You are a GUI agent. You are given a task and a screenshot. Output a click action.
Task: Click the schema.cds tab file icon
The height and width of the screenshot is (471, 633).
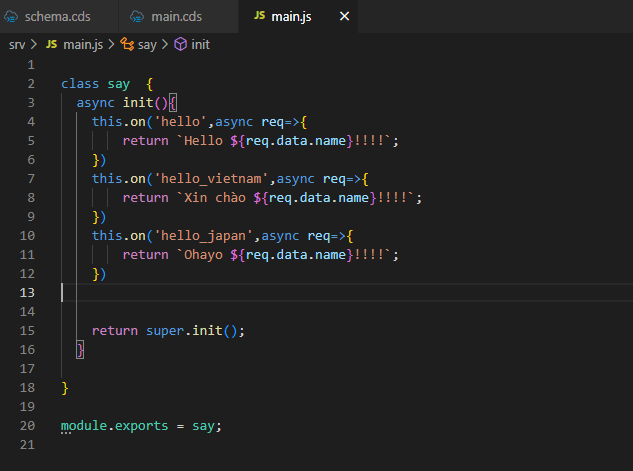(x=13, y=17)
